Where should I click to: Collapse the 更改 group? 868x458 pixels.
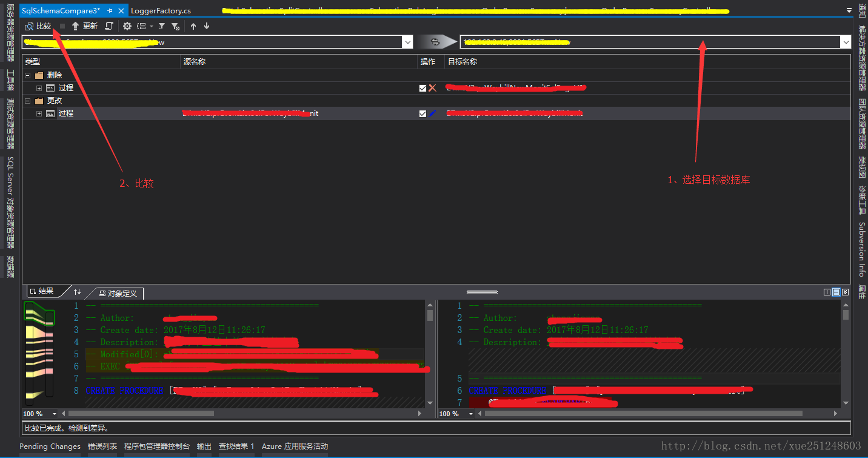27,101
